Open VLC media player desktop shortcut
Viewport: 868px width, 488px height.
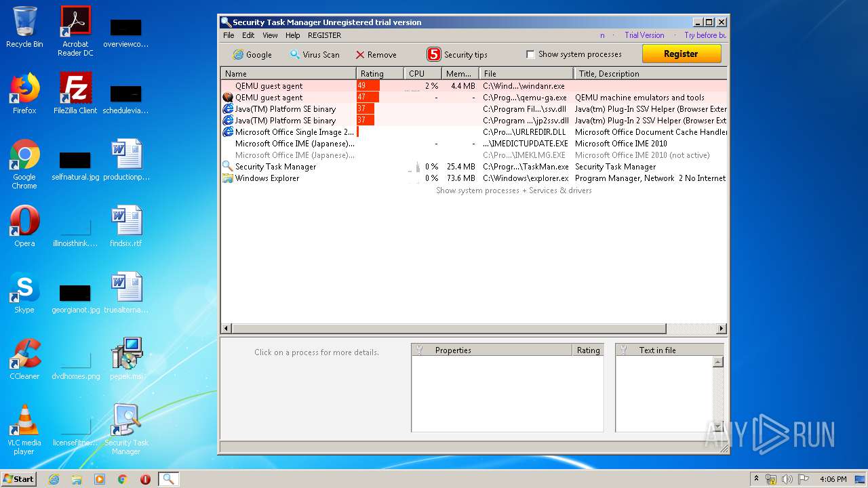24,430
